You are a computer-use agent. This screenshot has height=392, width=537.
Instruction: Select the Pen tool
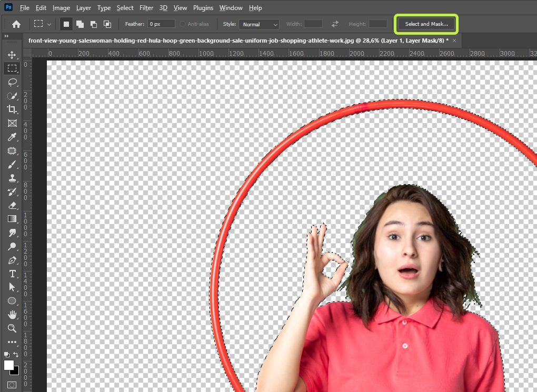pyautogui.click(x=12, y=260)
